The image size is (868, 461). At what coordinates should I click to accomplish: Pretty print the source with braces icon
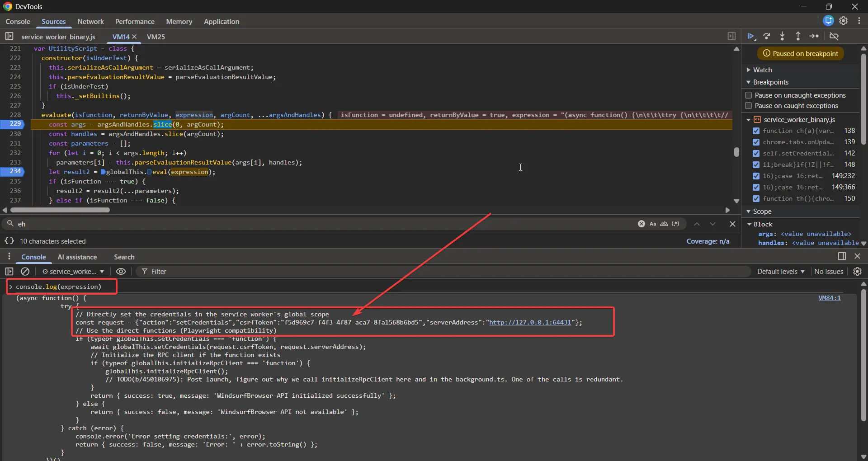point(9,241)
